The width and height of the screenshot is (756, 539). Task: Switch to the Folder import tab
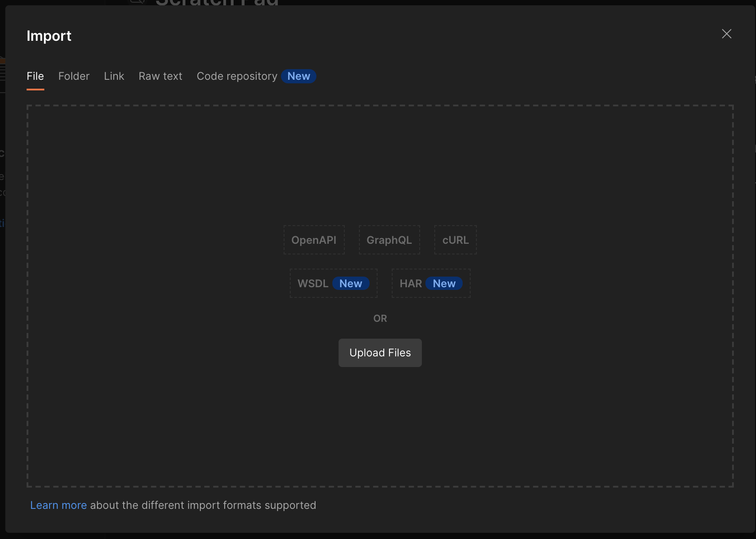(74, 76)
